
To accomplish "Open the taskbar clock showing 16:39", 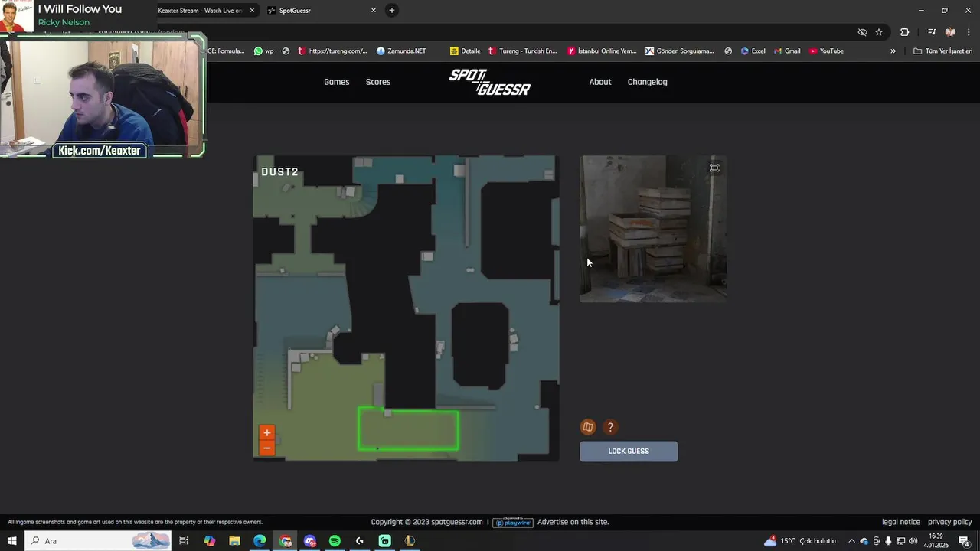I will point(936,541).
